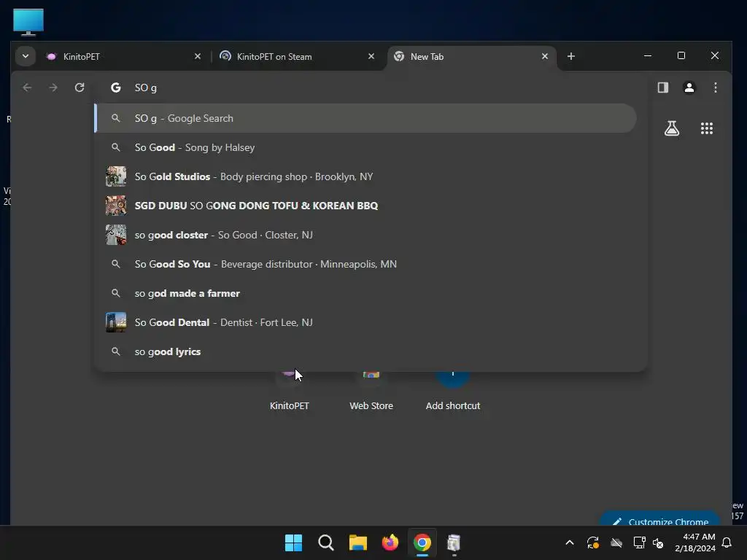Open the taskbar archive app icon
The height and width of the screenshot is (560, 747).
pyautogui.click(x=454, y=542)
